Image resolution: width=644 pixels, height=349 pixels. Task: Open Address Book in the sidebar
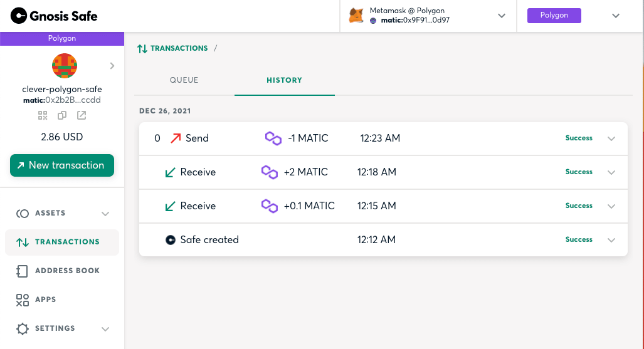(62, 271)
